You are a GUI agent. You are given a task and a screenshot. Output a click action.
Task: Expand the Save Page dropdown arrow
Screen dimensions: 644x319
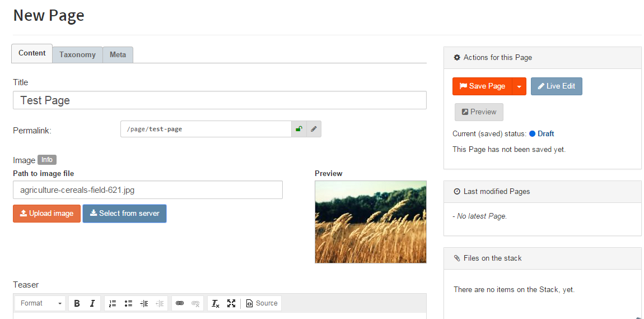519,86
